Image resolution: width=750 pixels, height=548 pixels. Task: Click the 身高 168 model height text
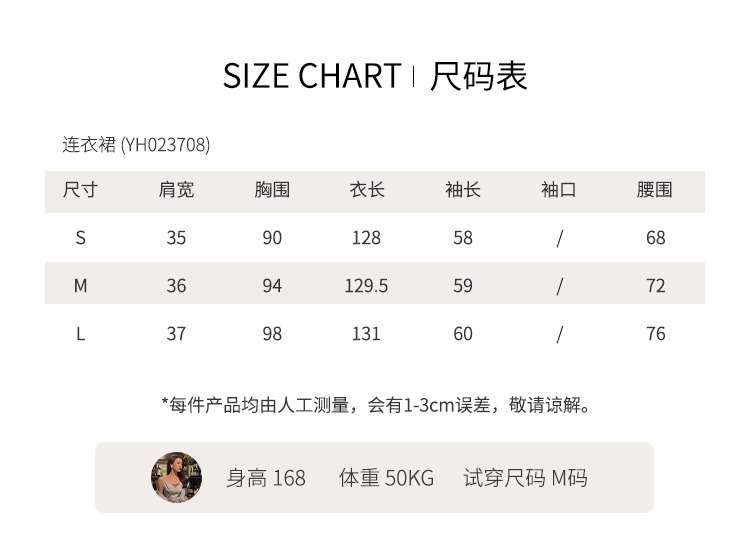coord(266,478)
